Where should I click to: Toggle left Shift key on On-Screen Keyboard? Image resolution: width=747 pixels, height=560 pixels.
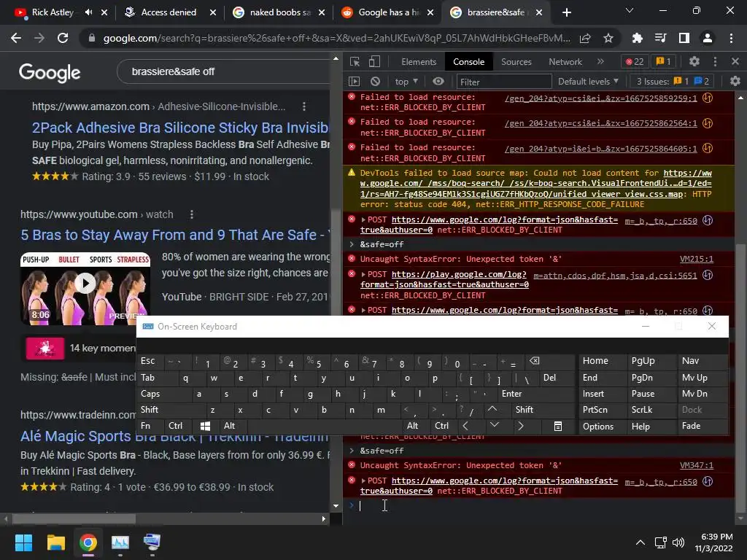pyautogui.click(x=171, y=410)
